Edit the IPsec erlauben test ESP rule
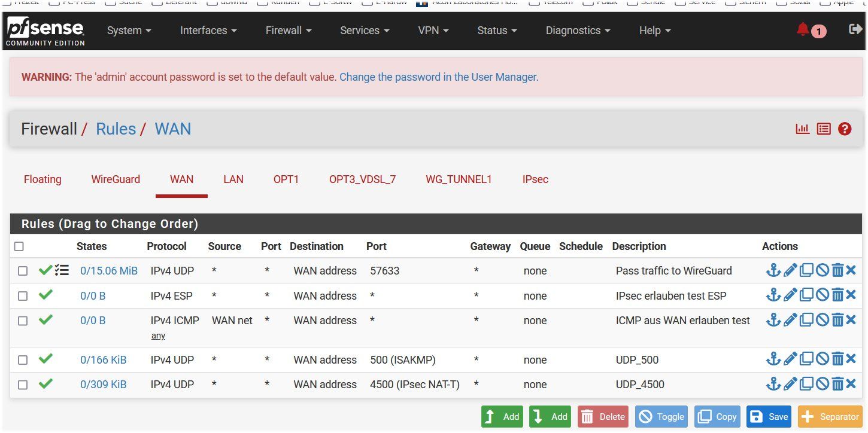 790,295
